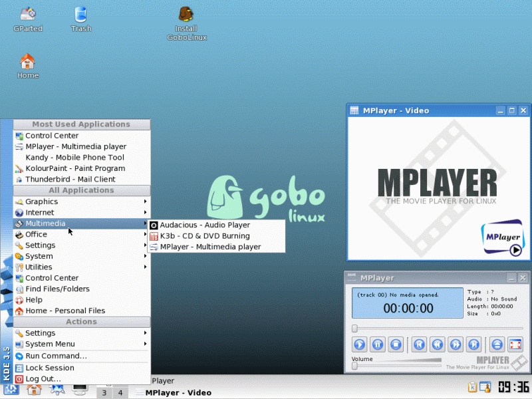Open Find Files/Folders
This screenshot has width=532, height=399.
[x=82, y=289]
